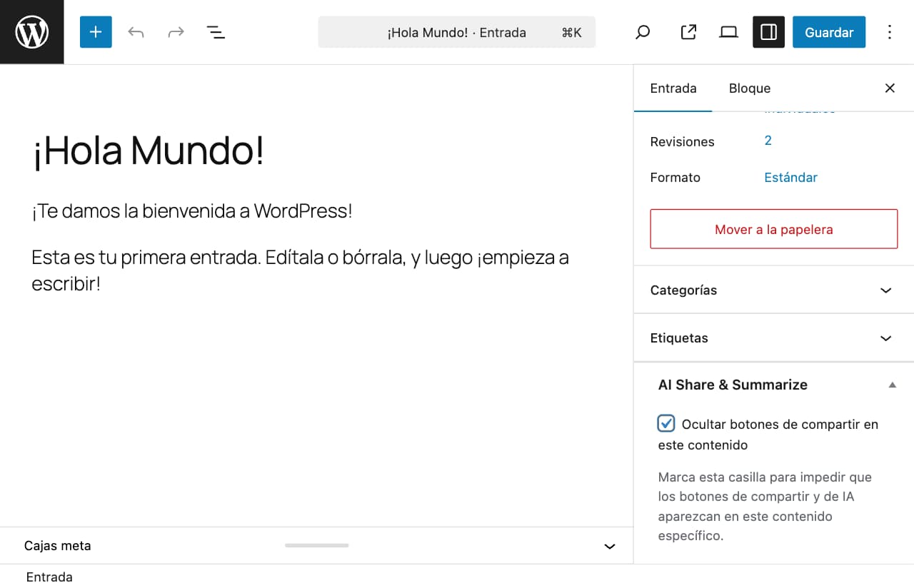Collapse the AI Share & Summarize panel

(892, 385)
